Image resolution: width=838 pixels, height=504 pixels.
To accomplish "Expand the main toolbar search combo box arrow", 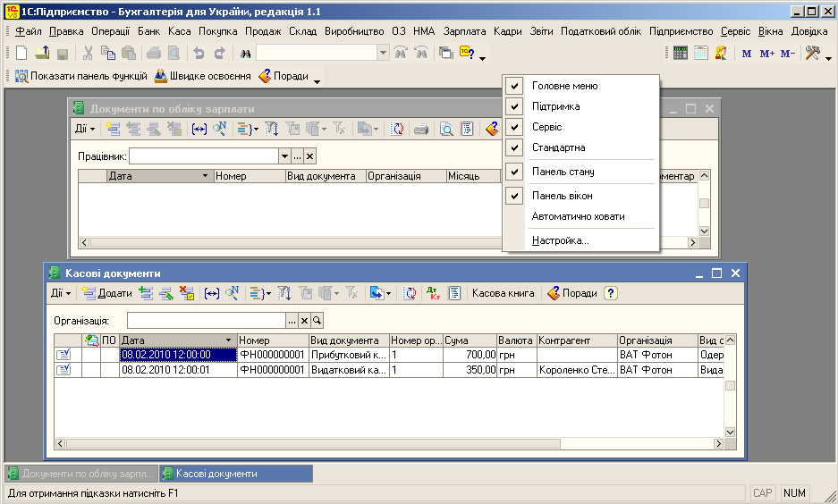I will coord(383,53).
